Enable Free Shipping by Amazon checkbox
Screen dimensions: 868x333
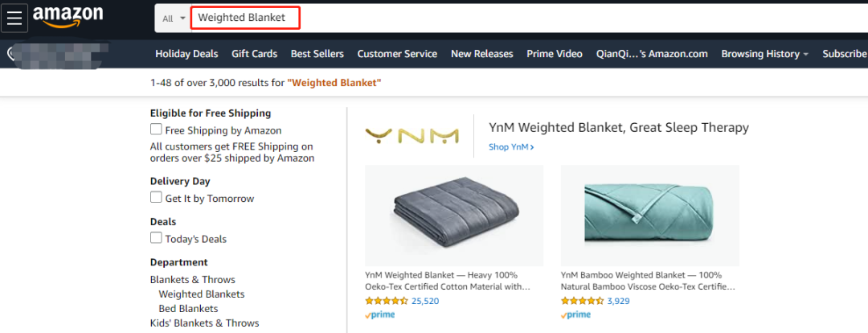(x=157, y=129)
